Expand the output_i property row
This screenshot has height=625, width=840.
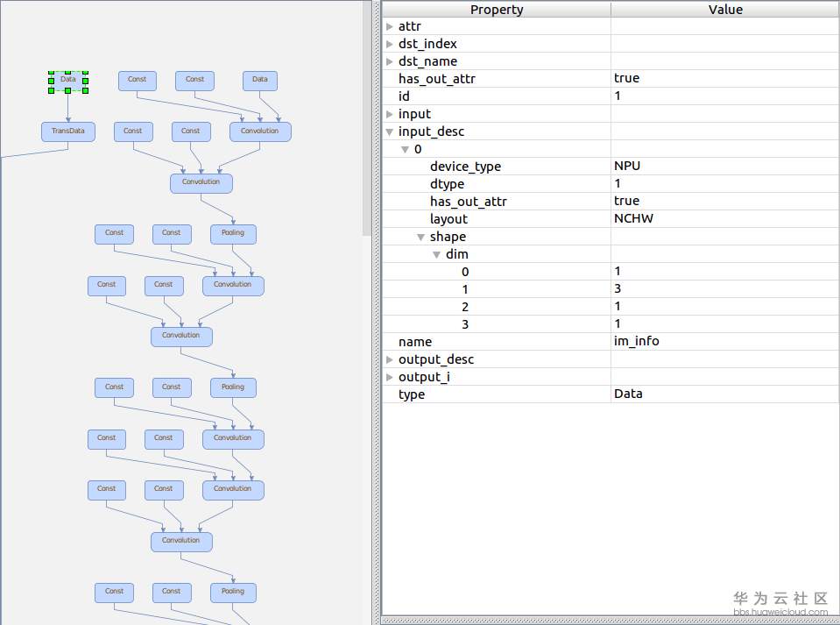coord(390,377)
